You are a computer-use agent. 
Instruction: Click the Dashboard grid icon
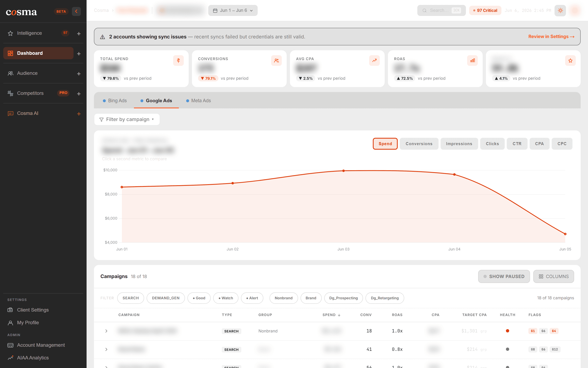(x=10, y=53)
